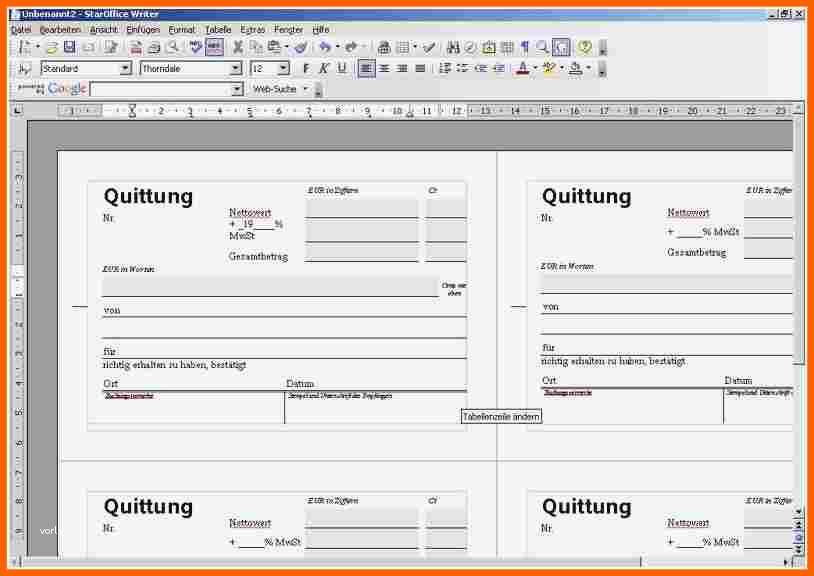This screenshot has width=814, height=576.
Task: Toggle italic (K) formatting
Action: pos(324,68)
